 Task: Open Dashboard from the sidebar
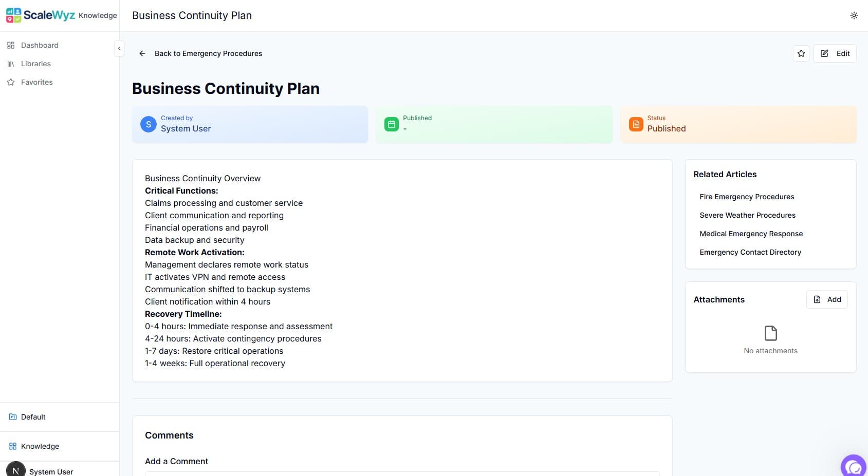click(40, 45)
